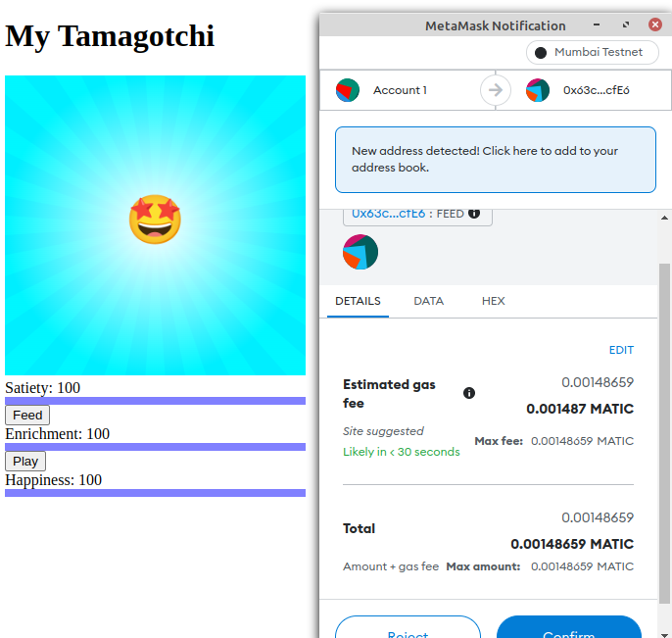Click the star-eyed Tamagotchi emoji

tap(155, 220)
